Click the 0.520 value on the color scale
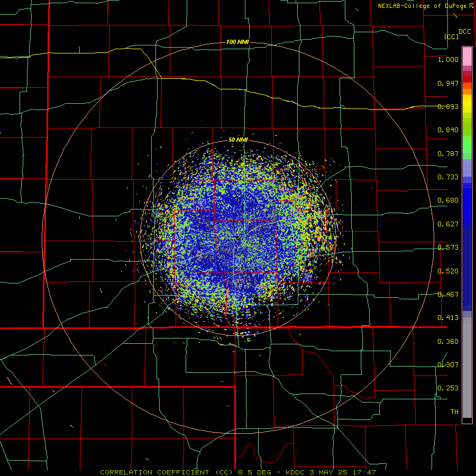This screenshot has height=476, width=476. (x=448, y=271)
